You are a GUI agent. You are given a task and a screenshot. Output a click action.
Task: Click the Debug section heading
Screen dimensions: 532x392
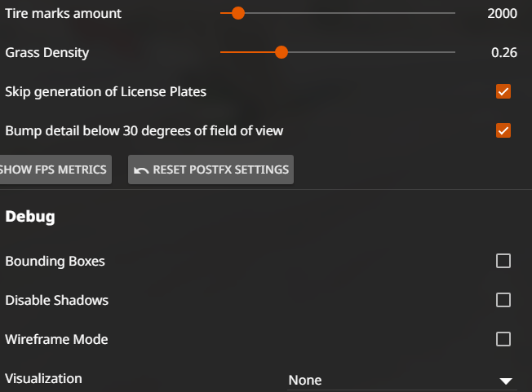[x=30, y=217]
